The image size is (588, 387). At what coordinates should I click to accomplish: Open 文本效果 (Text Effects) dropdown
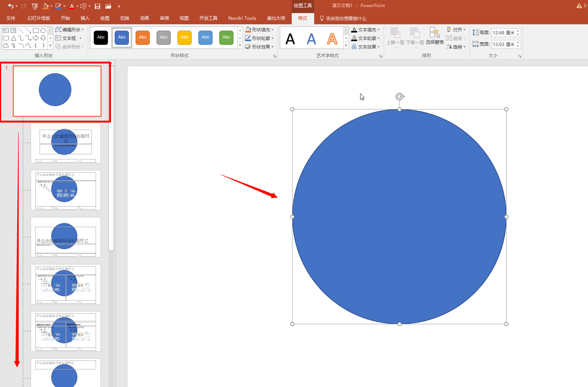pyautogui.click(x=366, y=47)
